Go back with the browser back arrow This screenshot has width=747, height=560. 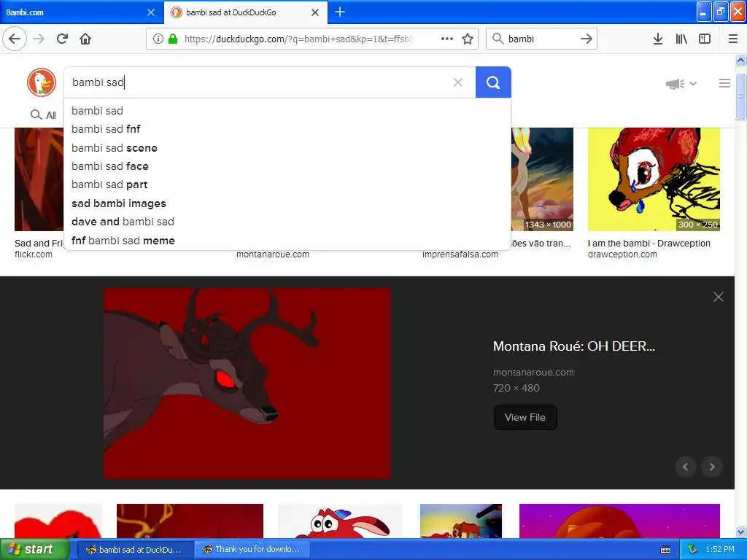tap(15, 39)
